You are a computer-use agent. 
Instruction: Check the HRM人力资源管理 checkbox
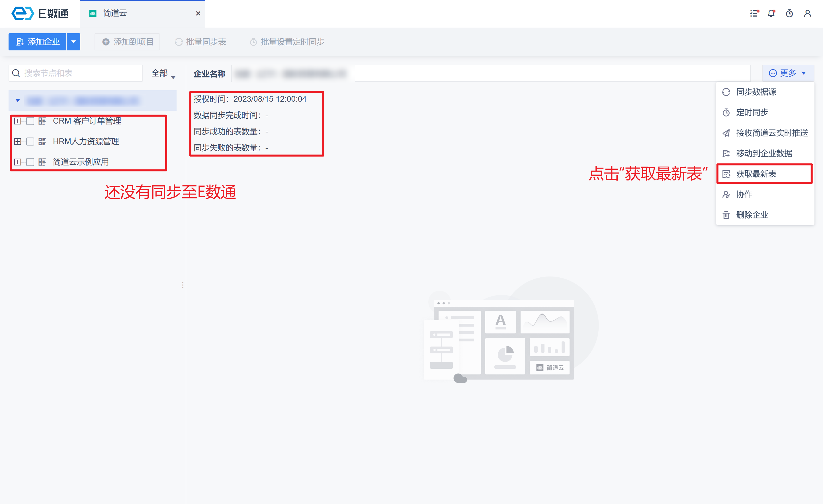pos(30,142)
